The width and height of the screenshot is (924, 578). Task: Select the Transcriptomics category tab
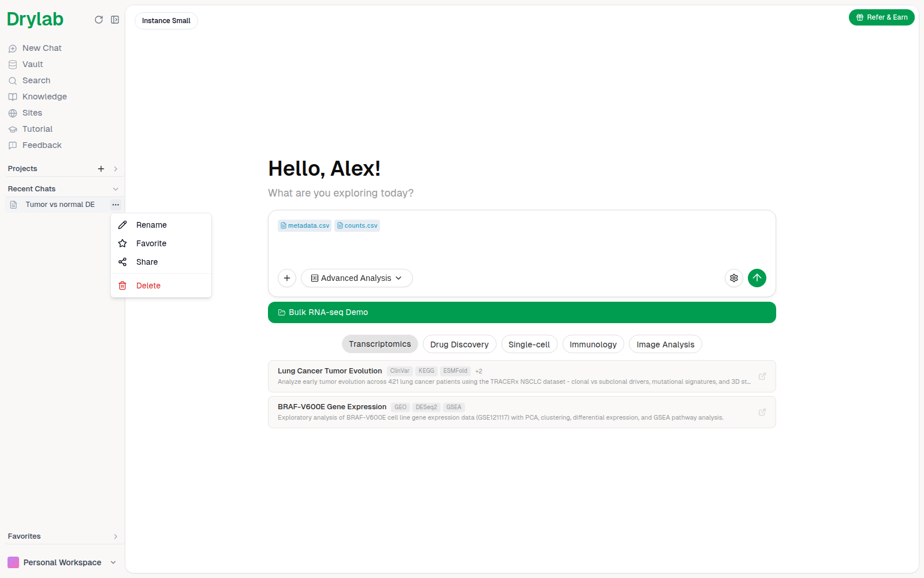click(x=380, y=344)
